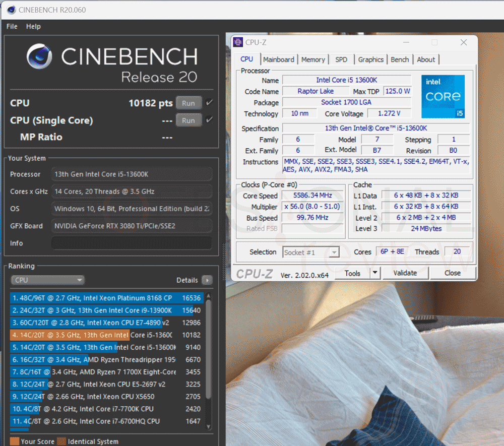504x446 pixels.
Task: Click the Technology value 10 nm
Action: 299,113
